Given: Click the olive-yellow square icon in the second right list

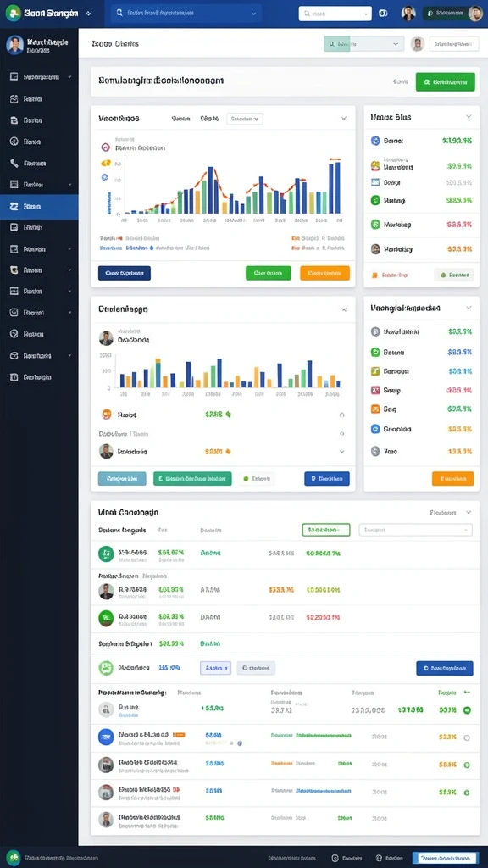Looking at the screenshot, I should (375, 371).
